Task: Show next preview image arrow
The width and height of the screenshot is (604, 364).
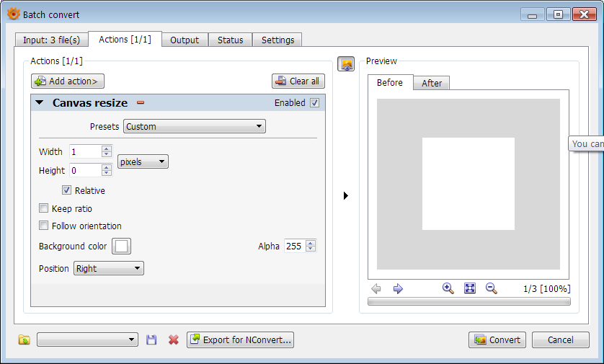Action: pos(398,288)
